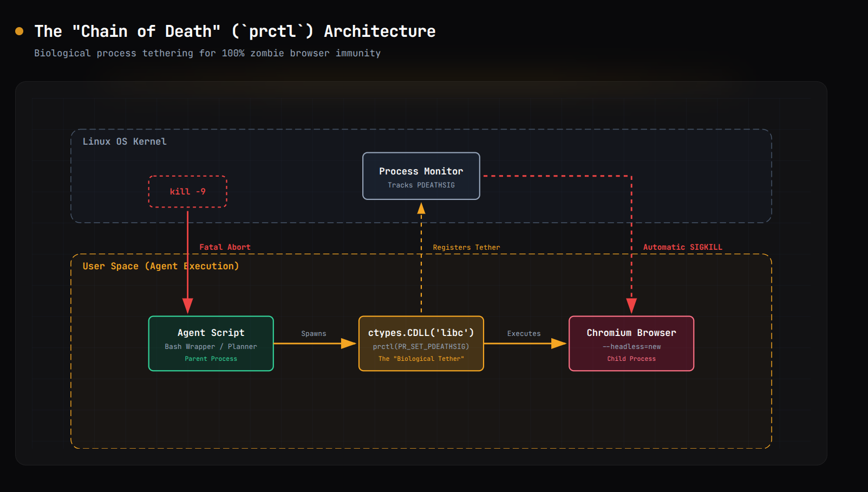Viewport: 868px width, 492px height.
Task: Click the "Registers Tether" edge label
Action: point(467,248)
